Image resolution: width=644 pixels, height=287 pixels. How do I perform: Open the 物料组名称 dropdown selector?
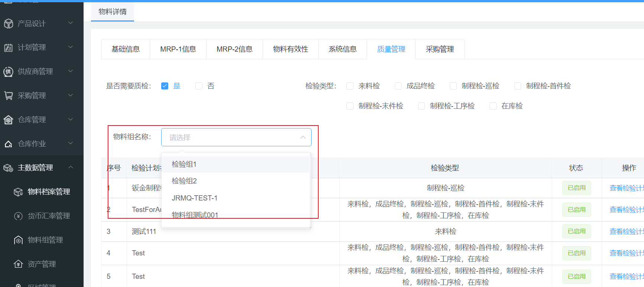click(236, 137)
